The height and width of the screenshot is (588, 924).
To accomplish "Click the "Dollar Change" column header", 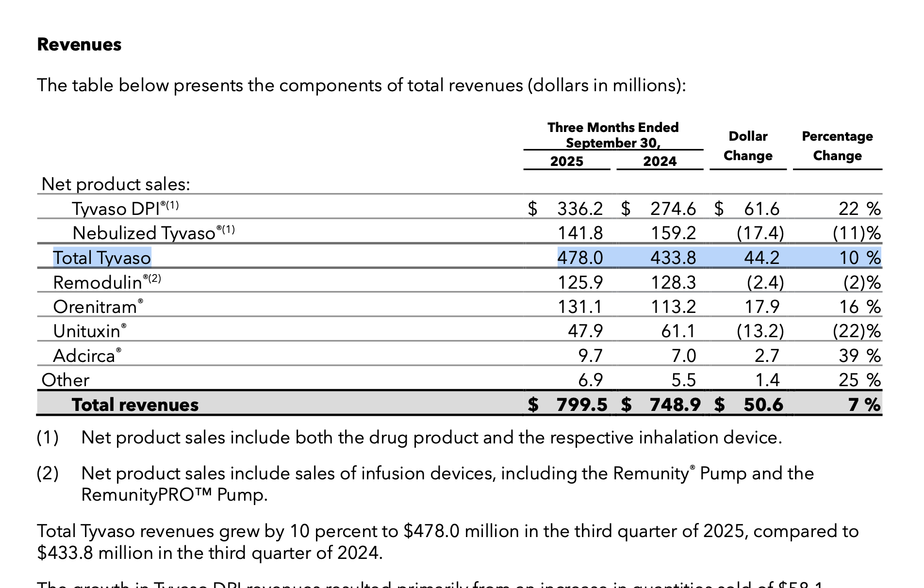I will [x=748, y=146].
